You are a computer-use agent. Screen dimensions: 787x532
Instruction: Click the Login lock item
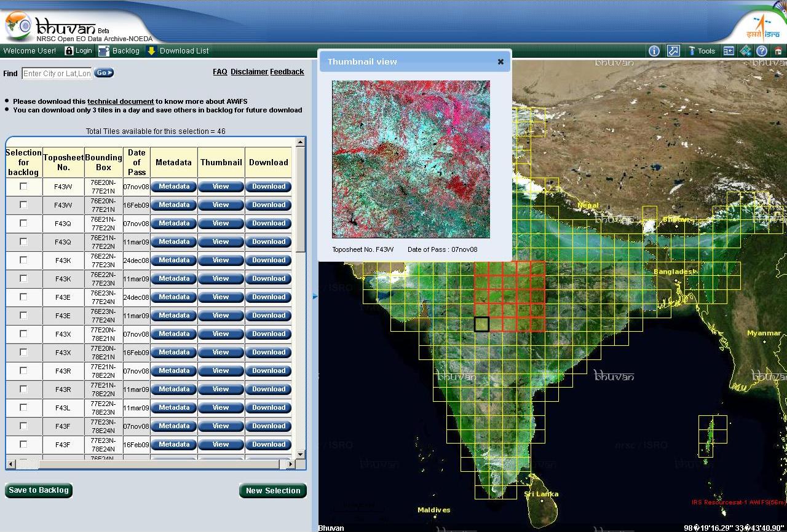point(78,51)
